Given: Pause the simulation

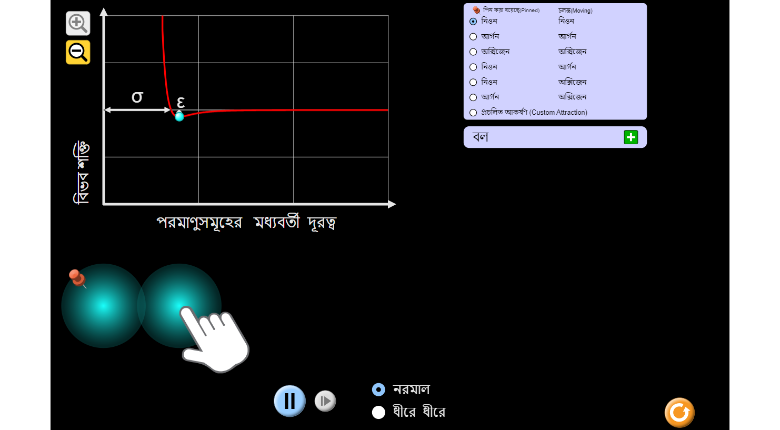Looking at the screenshot, I should pos(289,401).
